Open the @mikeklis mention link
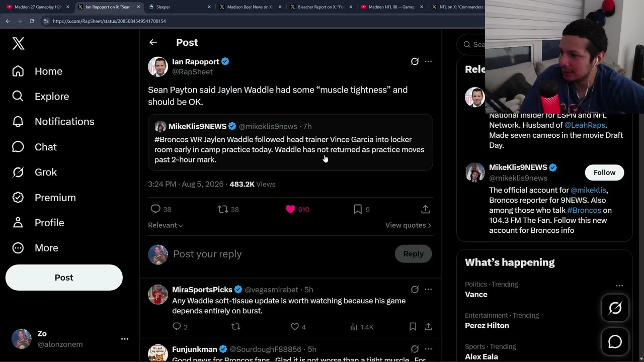This screenshot has width=644, height=362. point(588,191)
